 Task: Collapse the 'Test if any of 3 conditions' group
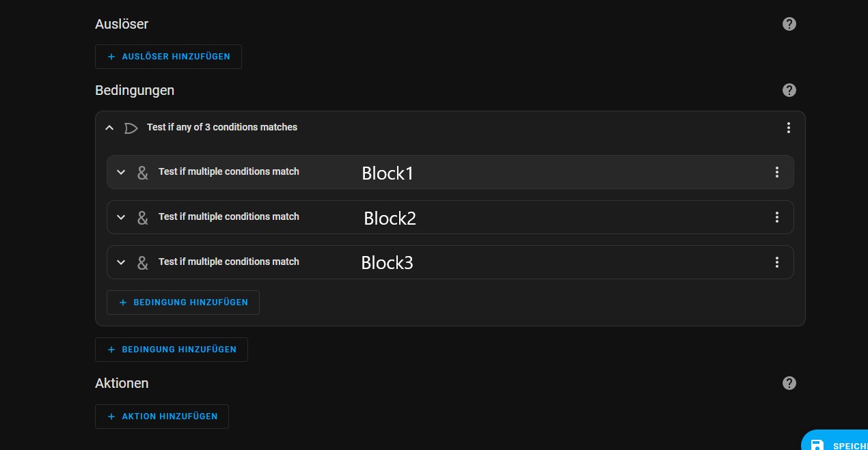(x=109, y=128)
